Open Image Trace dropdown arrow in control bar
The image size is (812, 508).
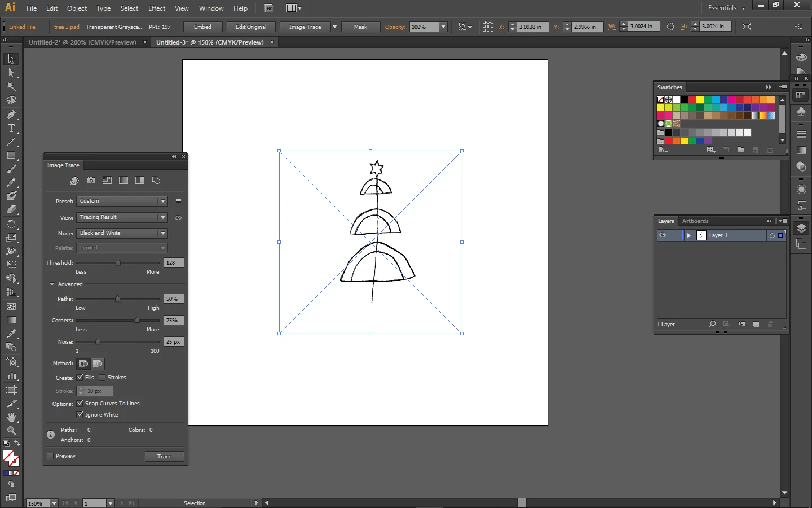pyautogui.click(x=334, y=27)
